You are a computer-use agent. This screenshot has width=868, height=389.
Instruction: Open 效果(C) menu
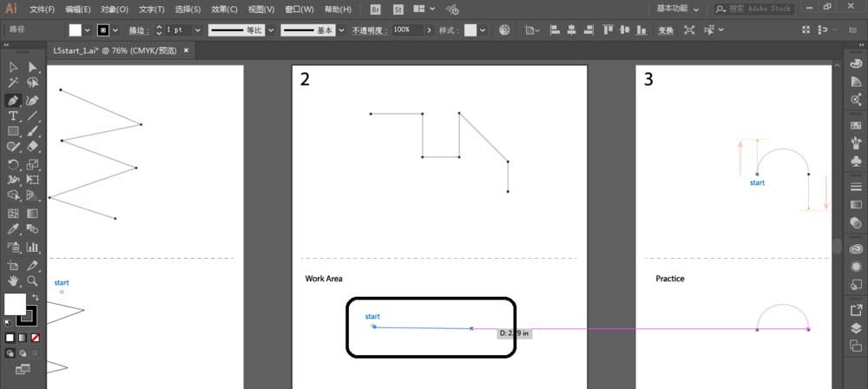pos(224,10)
